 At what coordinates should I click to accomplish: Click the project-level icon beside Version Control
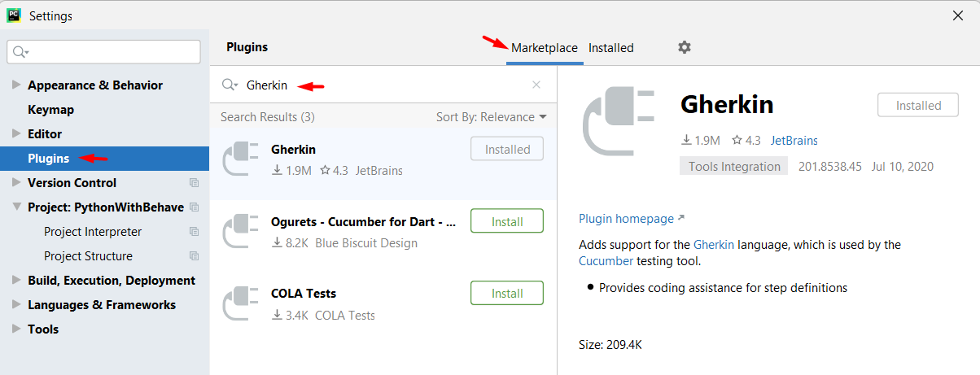194,183
